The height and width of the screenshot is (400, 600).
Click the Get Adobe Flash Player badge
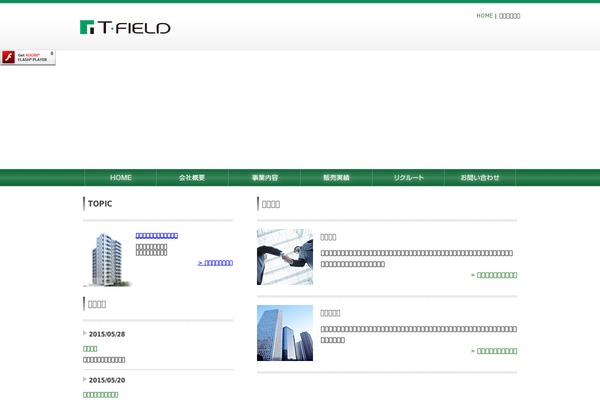(x=28, y=57)
